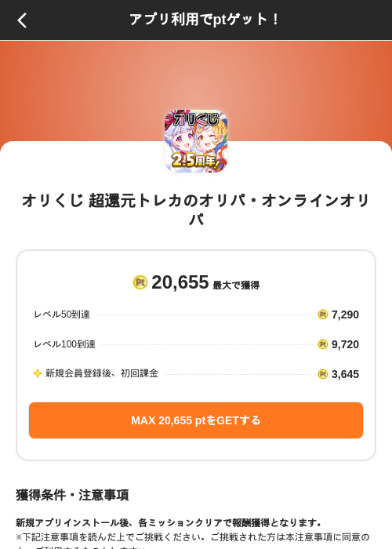The width and height of the screenshot is (392, 549).
Task: Open the オリくじ app icon image
Action: (196, 141)
